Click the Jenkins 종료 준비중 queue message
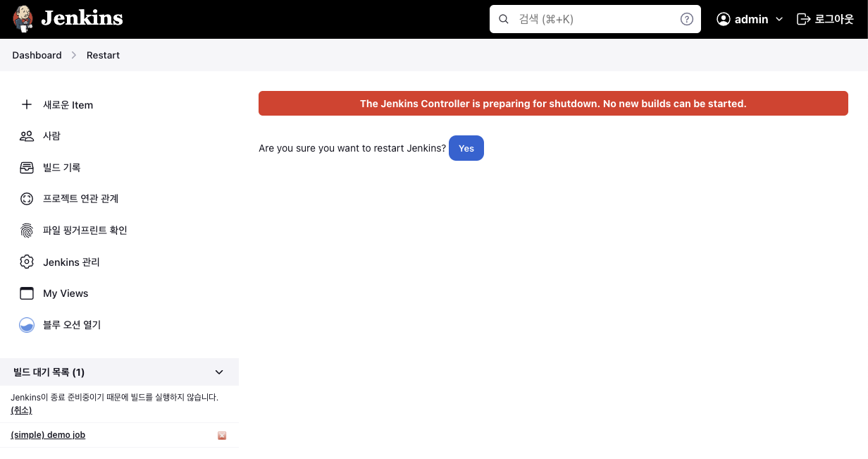The height and width of the screenshot is (459, 868). tap(115, 398)
